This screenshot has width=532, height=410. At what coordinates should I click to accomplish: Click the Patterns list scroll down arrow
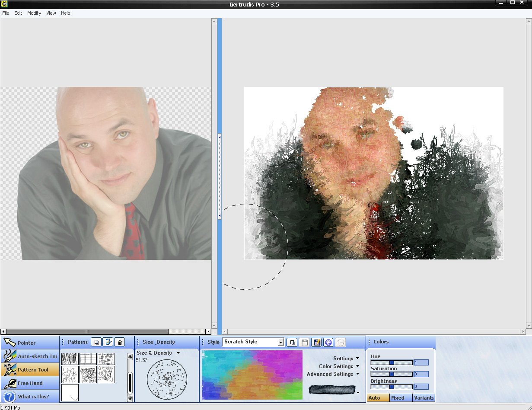click(x=130, y=399)
